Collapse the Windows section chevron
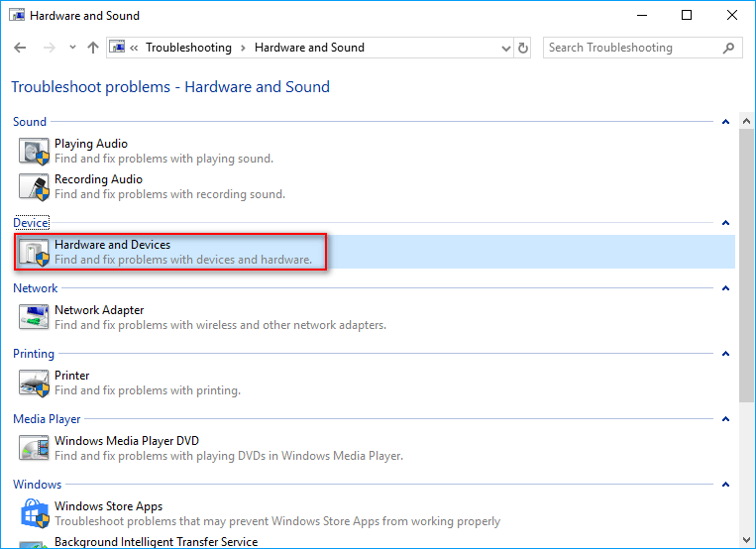Screen dimensions: 756x549 coord(725,485)
